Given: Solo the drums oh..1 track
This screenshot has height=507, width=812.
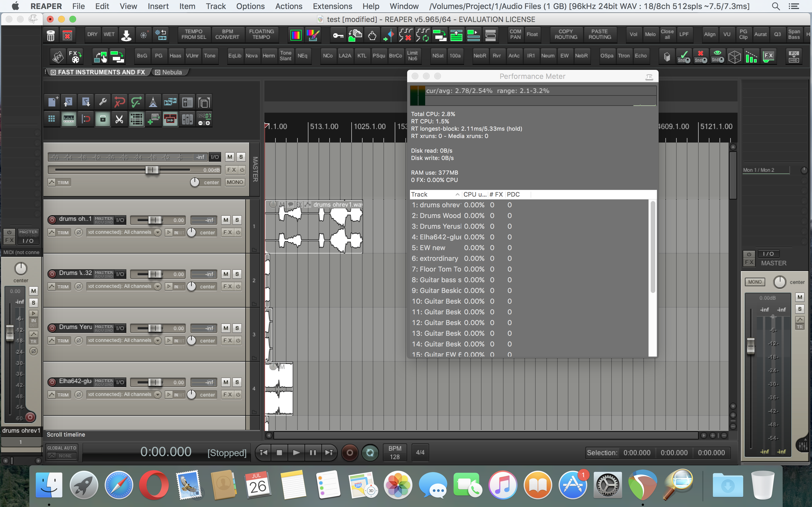Looking at the screenshot, I should point(237,220).
